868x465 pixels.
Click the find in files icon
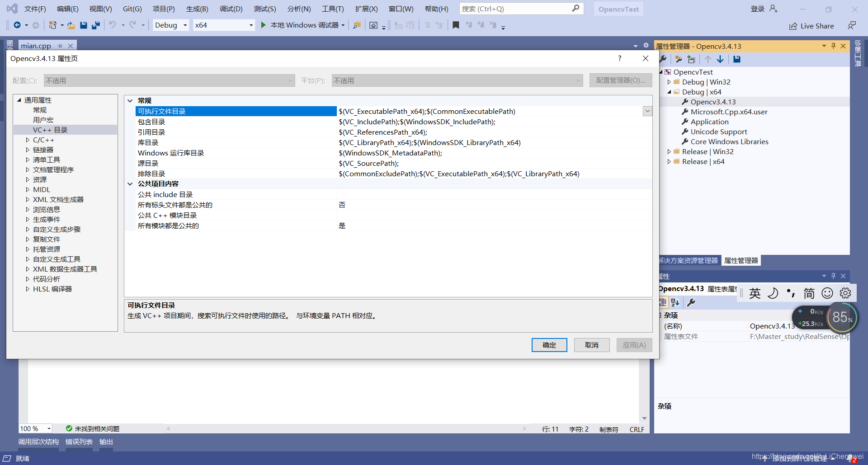pos(357,25)
